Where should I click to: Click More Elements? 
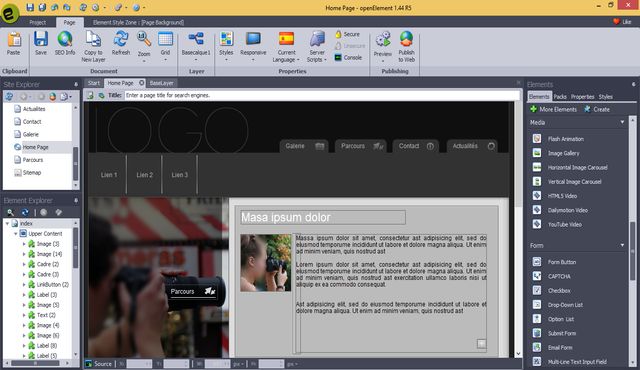coord(553,109)
